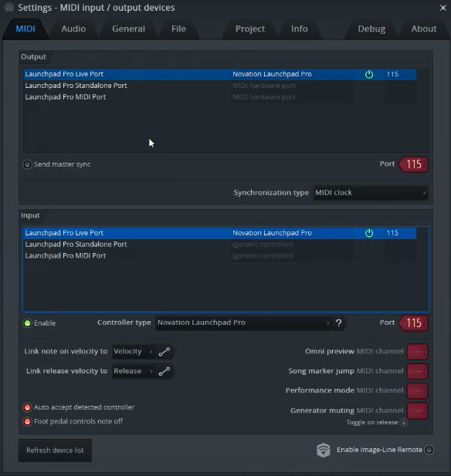Screen dimensions: 451x476
Task: Select input Launchpad Pro Standalone Port row
Action: [220, 245]
